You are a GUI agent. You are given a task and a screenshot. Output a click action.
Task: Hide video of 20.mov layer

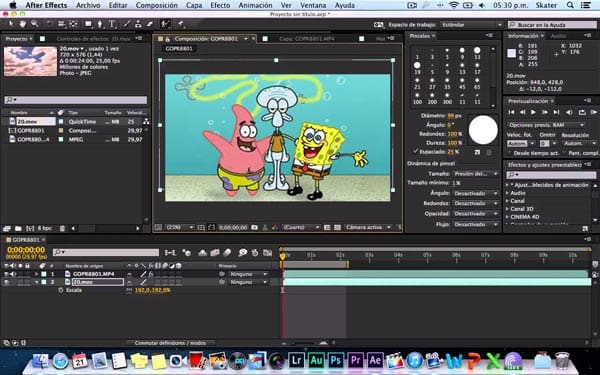click(x=6, y=282)
